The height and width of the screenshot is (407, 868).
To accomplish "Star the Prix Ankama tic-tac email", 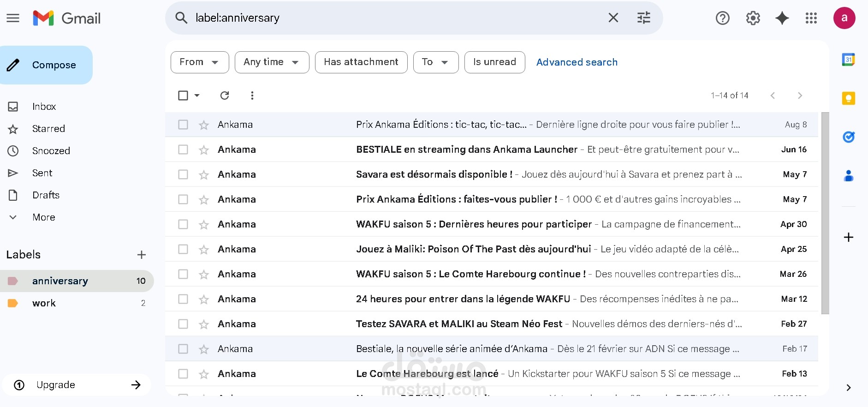I will (x=204, y=125).
